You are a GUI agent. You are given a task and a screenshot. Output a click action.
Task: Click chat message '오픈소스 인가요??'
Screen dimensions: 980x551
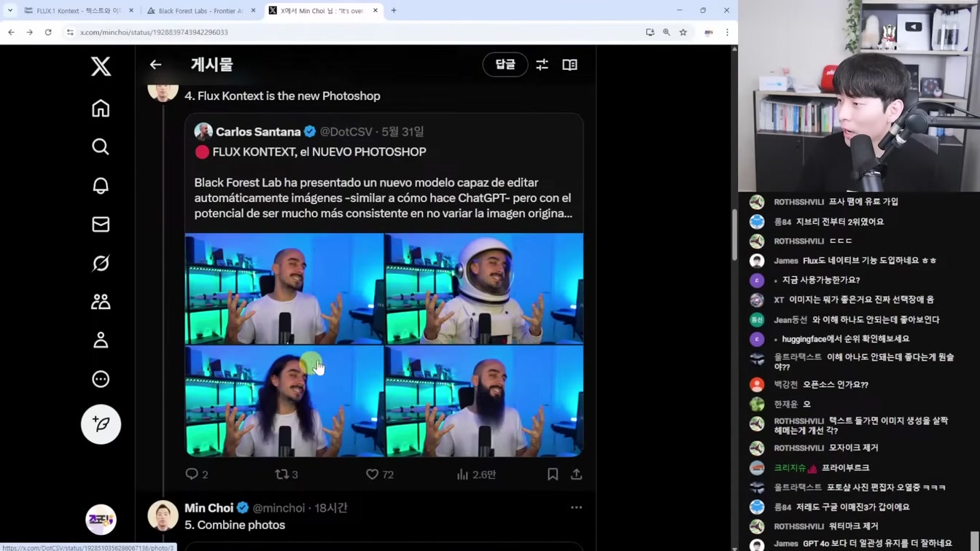[835, 385]
